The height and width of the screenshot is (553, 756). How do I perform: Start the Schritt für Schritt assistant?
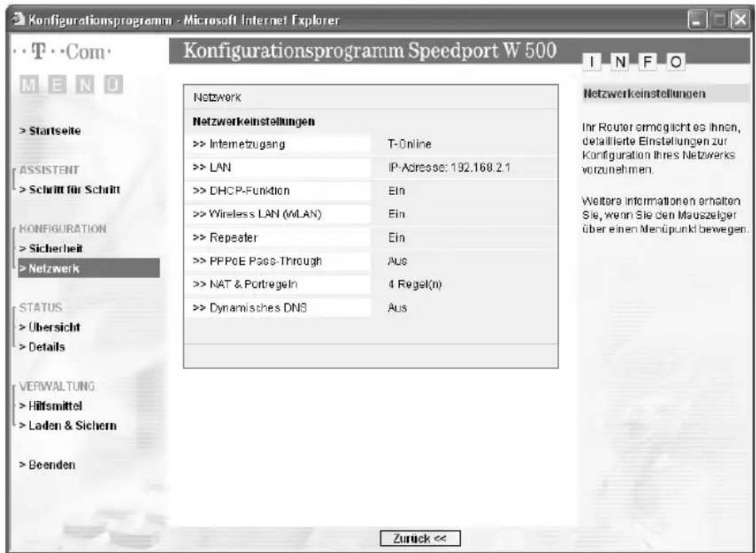[70, 190]
